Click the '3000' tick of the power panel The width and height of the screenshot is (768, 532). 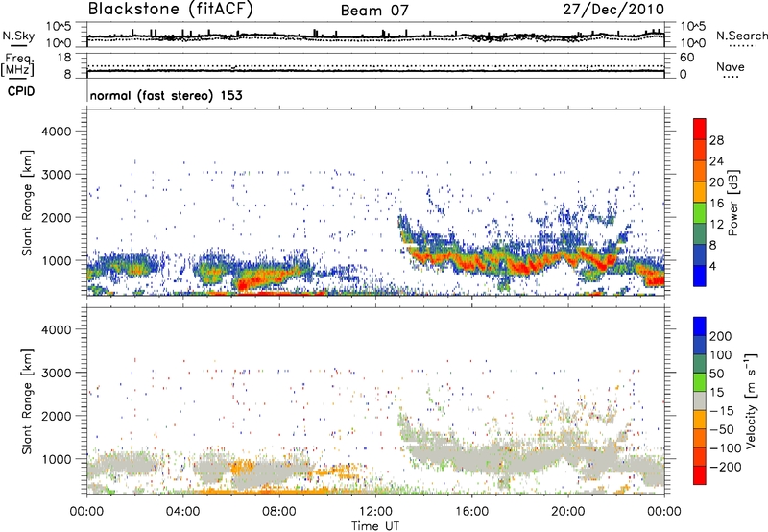coord(56,175)
